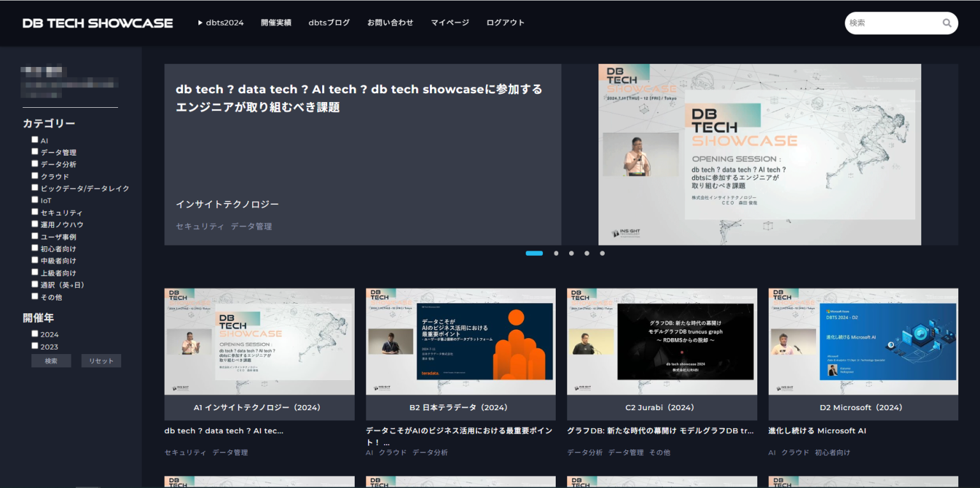Open 進化し続ける Microsoft AI title

point(817,431)
